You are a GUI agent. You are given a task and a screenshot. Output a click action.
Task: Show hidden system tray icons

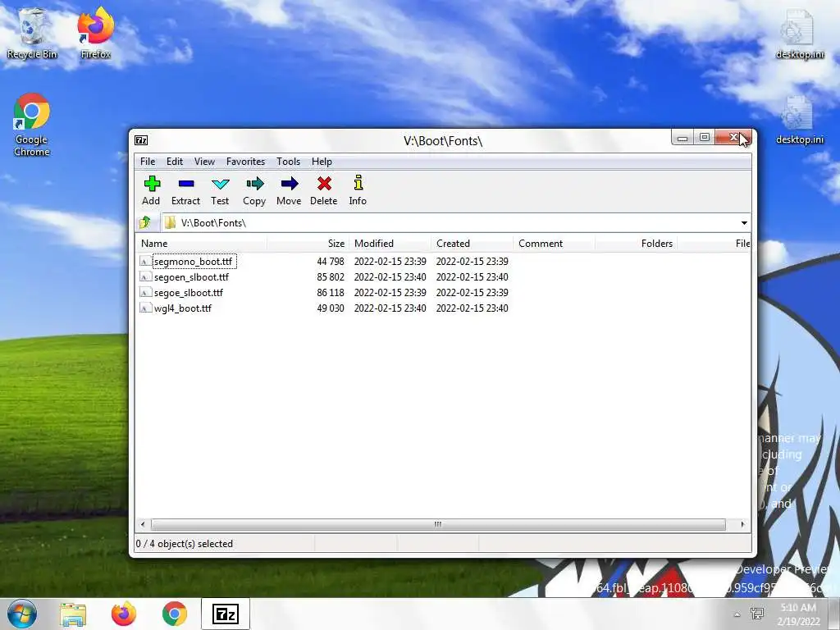pos(737,614)
